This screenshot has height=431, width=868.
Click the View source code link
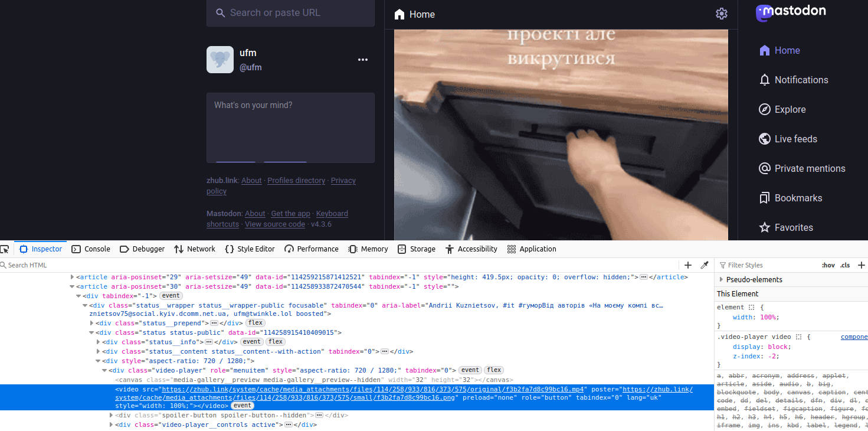[x=274, y=224]
